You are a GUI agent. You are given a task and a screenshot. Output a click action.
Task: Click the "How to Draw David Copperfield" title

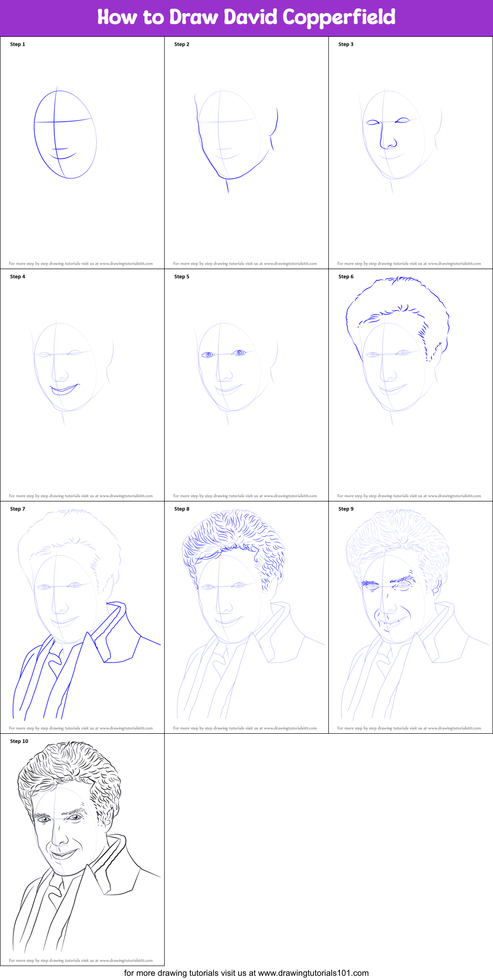(x=246, y=18)
